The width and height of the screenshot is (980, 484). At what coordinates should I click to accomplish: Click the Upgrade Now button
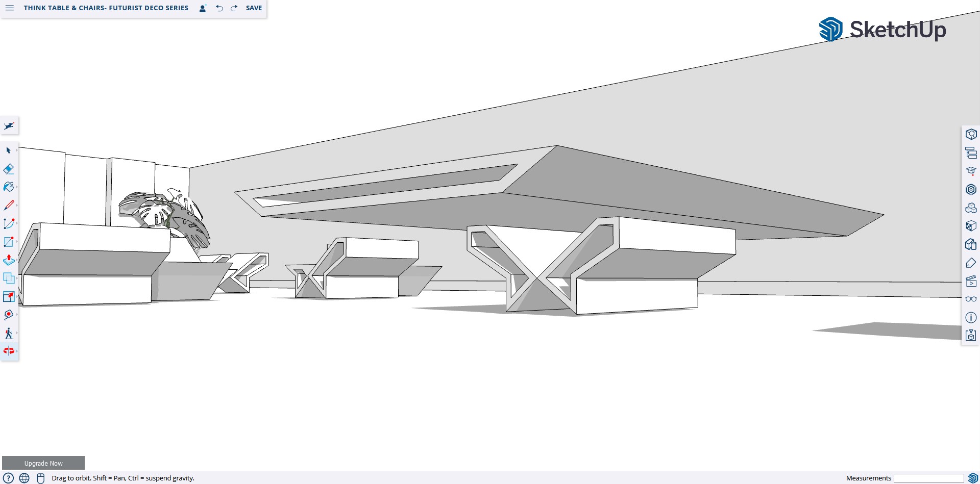[43, 463]
